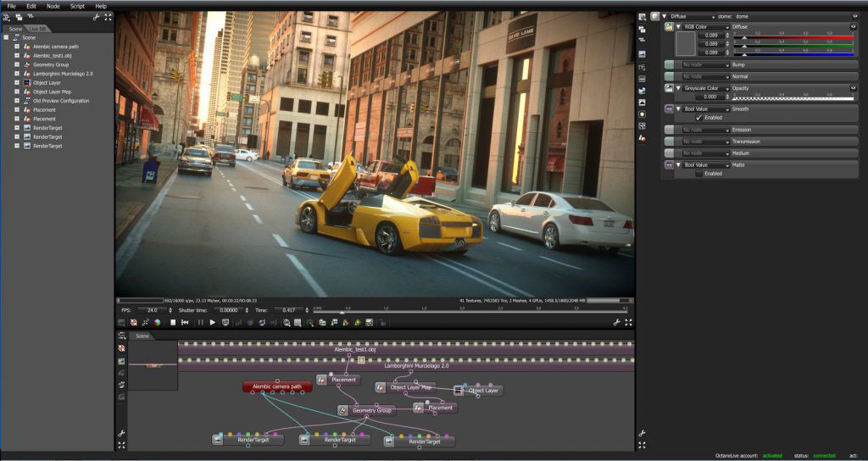Maximize the outliner panel with the fullscreen icon

108,17
